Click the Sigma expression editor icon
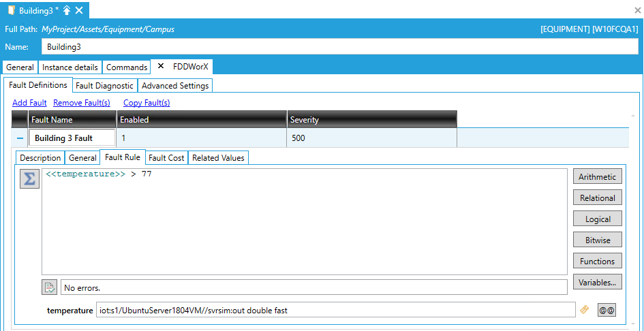This screenshot has width=644, height=331. 30,178
